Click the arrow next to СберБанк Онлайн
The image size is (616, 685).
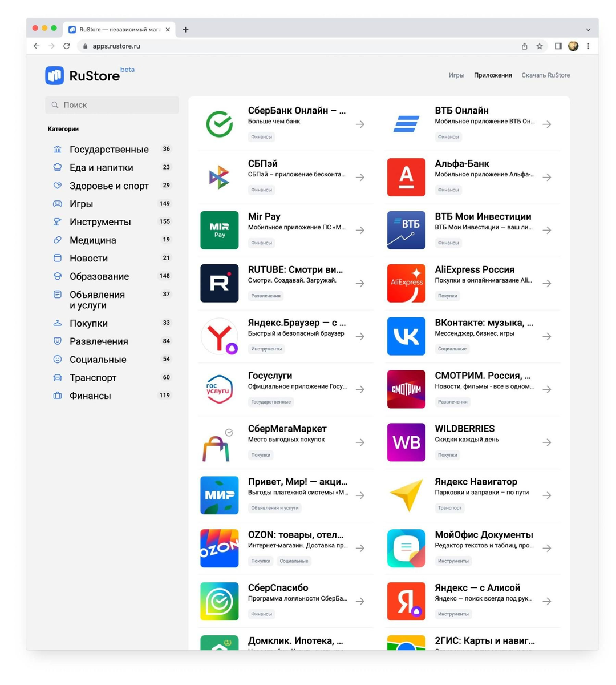tap(360, 124)
